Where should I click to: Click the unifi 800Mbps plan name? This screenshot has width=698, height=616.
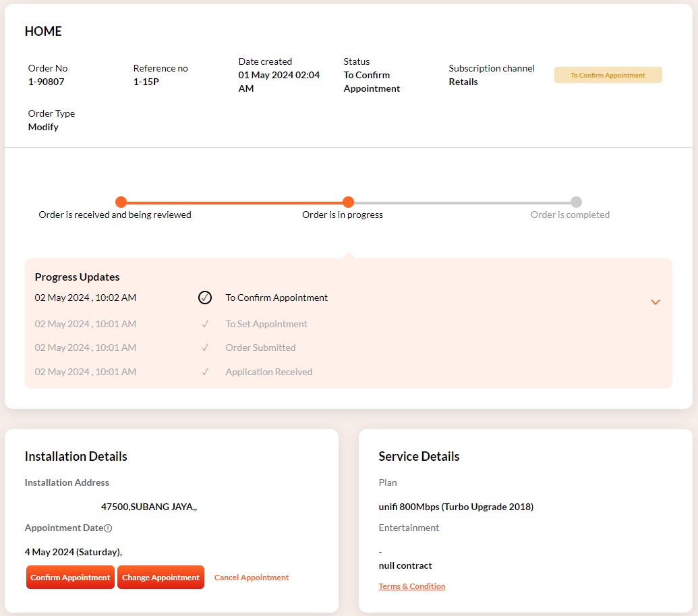456,507
